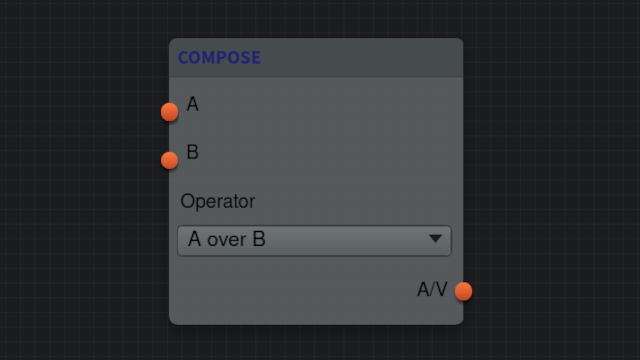Click empty node body area beside input B

(x=327, y=153)
